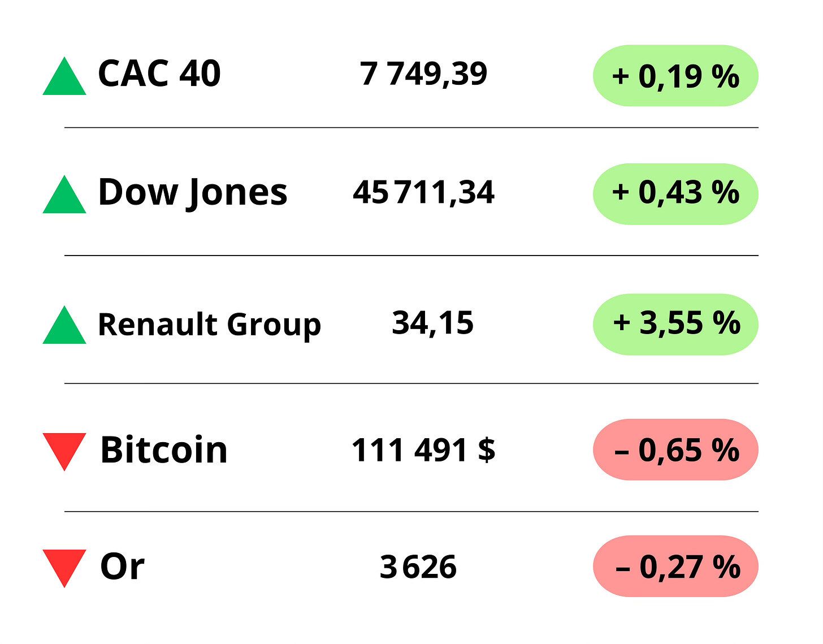Click the green up triangle beside CAC 40
This screenshot has height=644, width=823.
tap(64, 79)
